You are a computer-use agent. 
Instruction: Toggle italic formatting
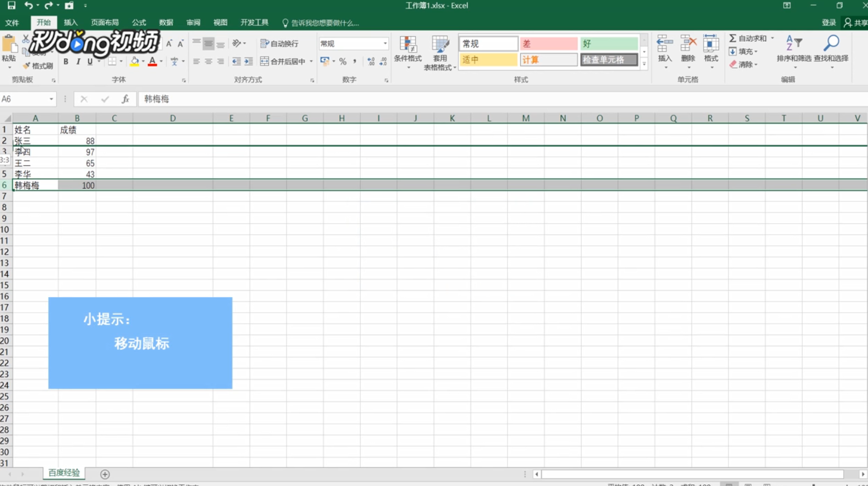[78, 61]
